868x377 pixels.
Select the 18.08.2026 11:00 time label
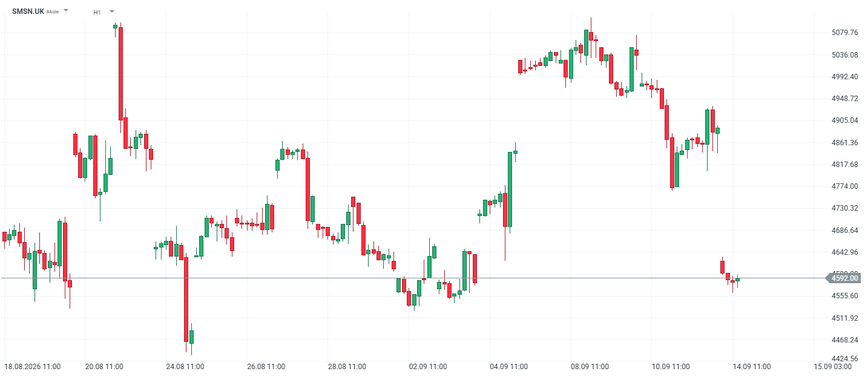32,367
